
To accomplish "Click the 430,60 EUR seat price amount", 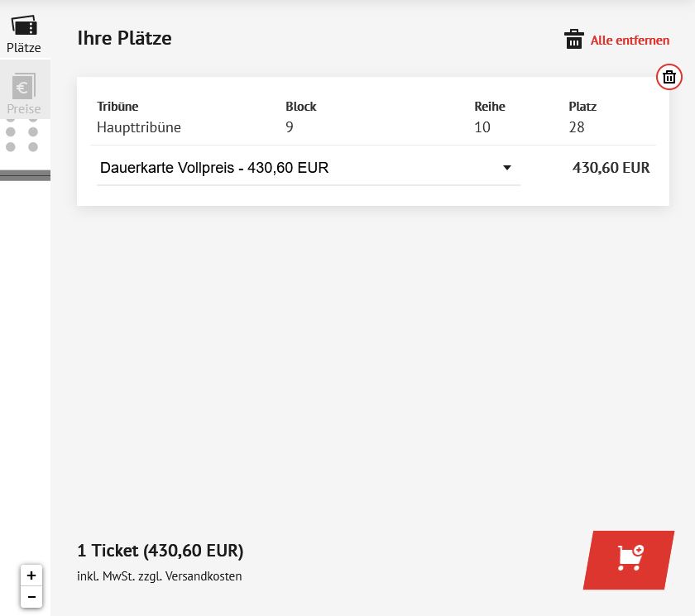I will pyautogui.click(x=611, y=168).
